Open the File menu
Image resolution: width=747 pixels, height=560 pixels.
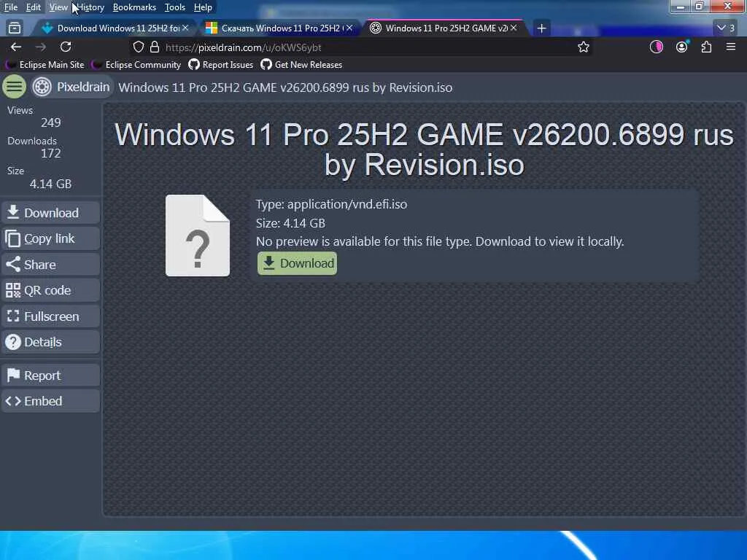(x=11, y=7)
